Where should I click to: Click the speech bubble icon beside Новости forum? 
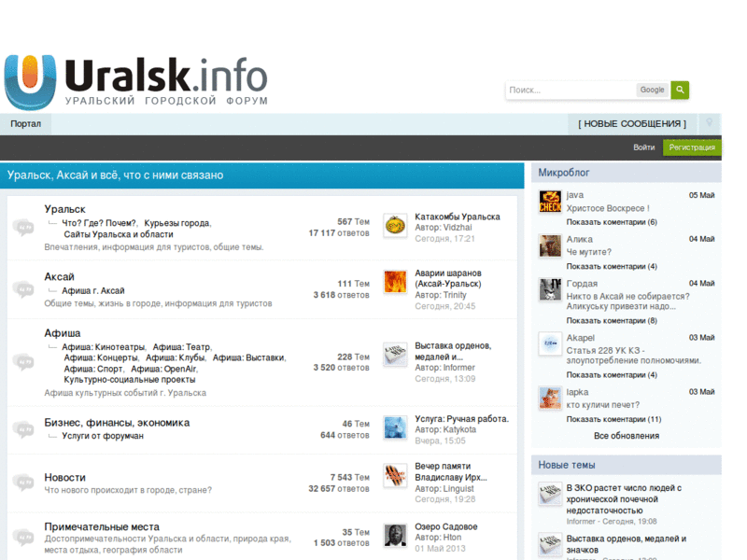point(24,482)
